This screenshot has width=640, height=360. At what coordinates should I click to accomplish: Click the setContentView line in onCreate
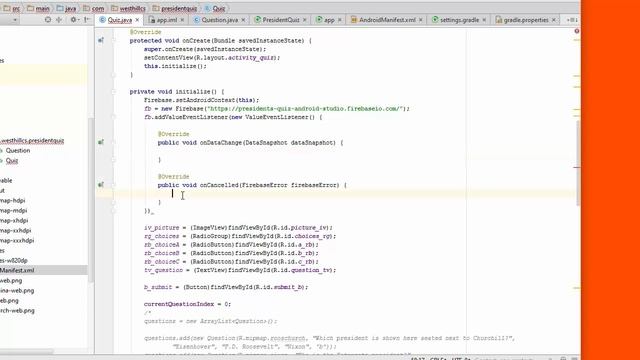click(x=212, y=58)
